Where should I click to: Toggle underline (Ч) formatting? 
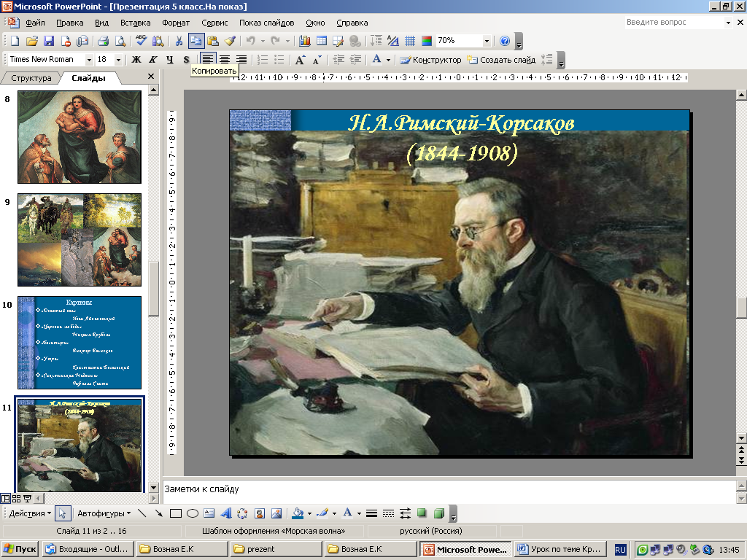tap(169, 60)
